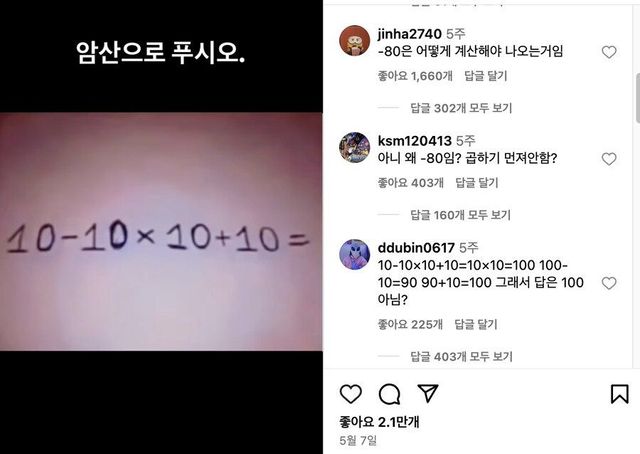Open username link ddubin0617
The height and width of the screenshot is (454, 640).
[x=416, y=248]
